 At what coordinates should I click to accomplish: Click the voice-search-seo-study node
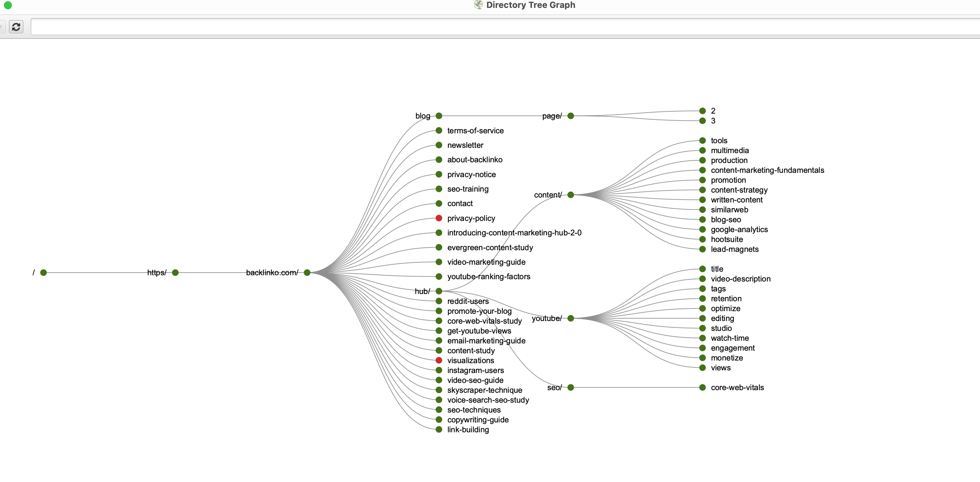tap(439, 400)
